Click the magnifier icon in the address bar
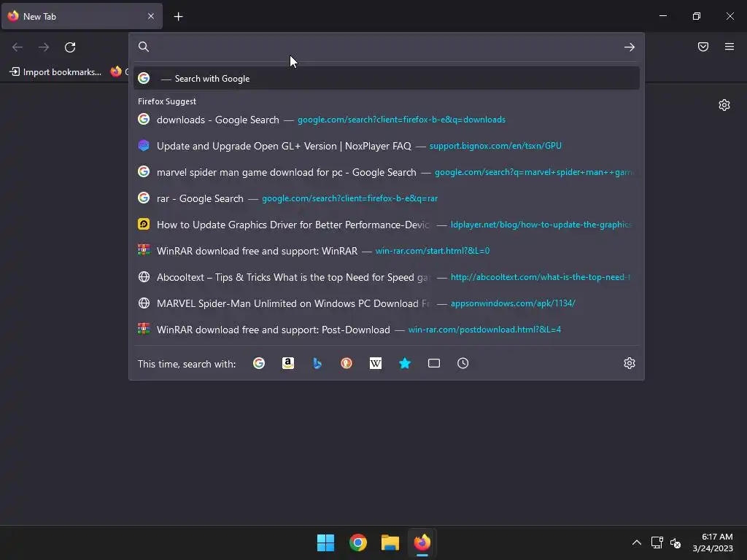This screenshot has width=747, height=560. click(x=144, y=47)
